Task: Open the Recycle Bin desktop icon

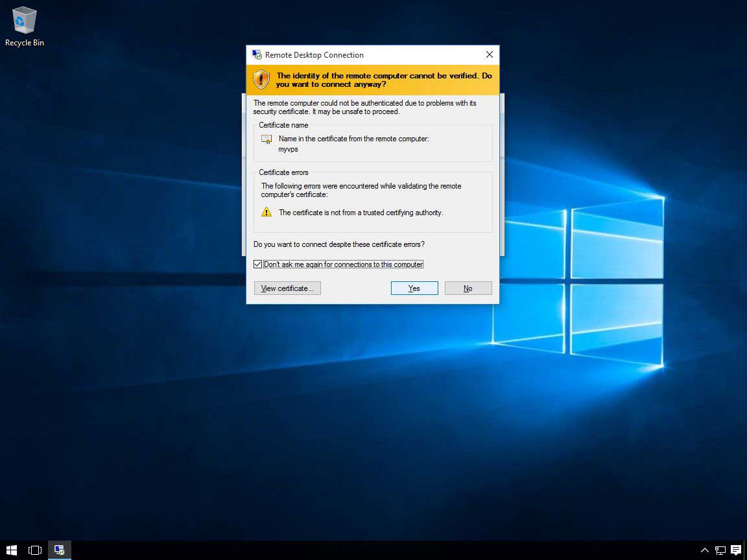Action: click(24, 27)
